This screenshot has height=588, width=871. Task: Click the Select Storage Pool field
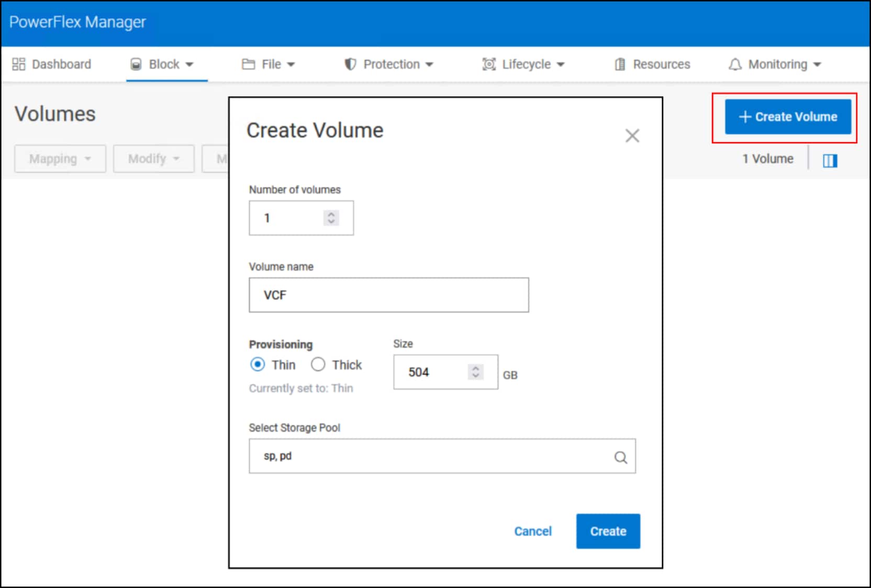click(x=442, y=456)
